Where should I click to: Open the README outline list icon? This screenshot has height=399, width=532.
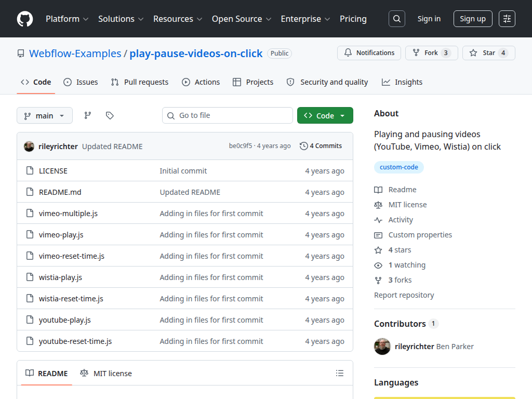point(340,373)
